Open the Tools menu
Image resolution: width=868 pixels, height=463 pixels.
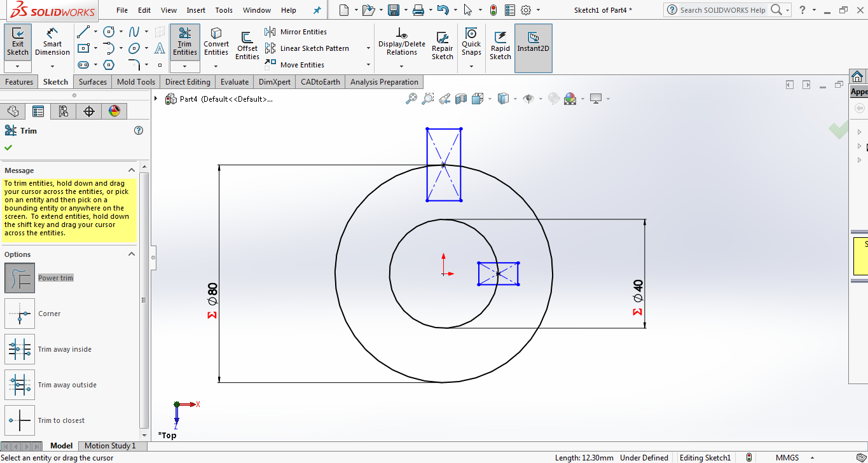point(224,10)
